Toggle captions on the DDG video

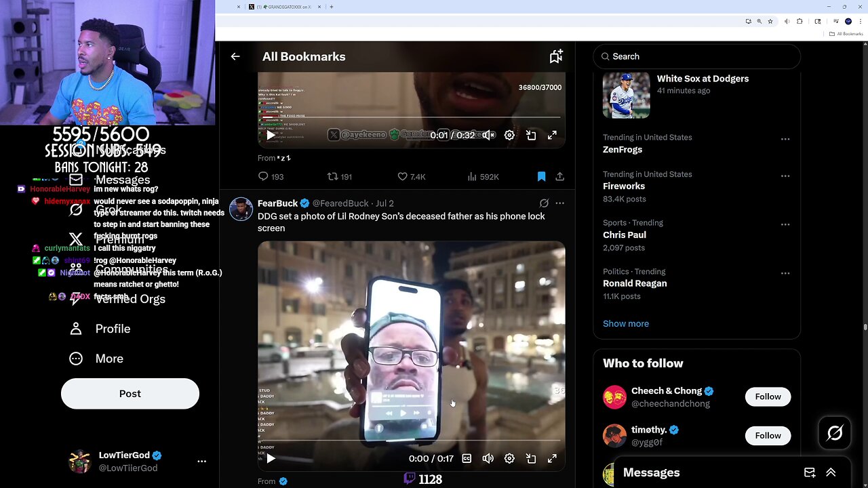coord(467,458)
